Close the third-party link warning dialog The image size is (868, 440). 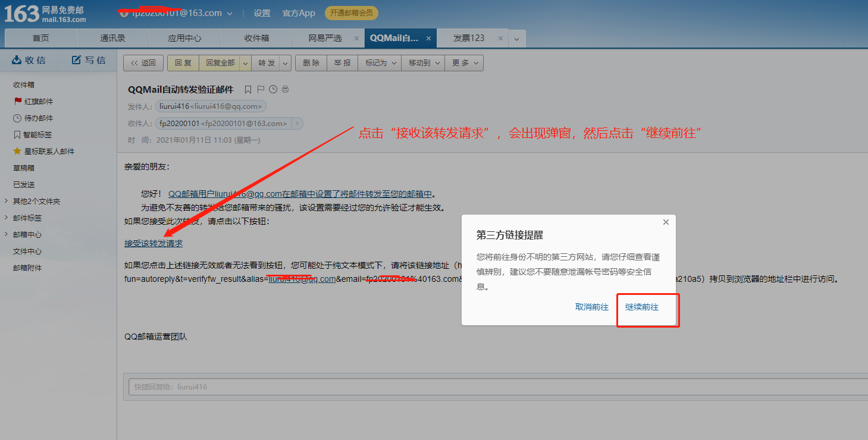(x=666, y=222)
